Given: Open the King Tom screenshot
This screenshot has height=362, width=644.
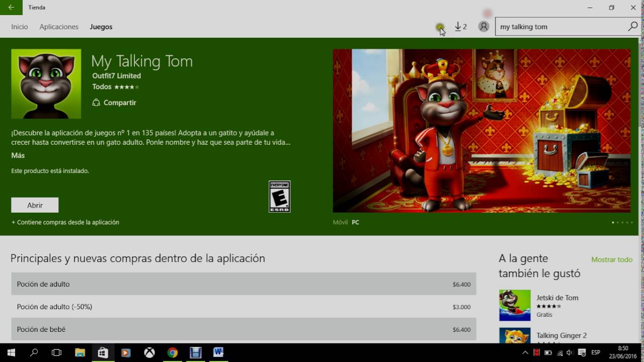Looking at the screenshot, I should pos(481,131).
